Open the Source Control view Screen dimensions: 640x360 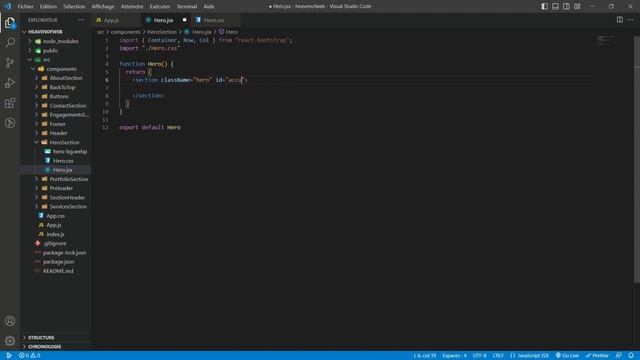pyautogui.click(x=10, y=62)
